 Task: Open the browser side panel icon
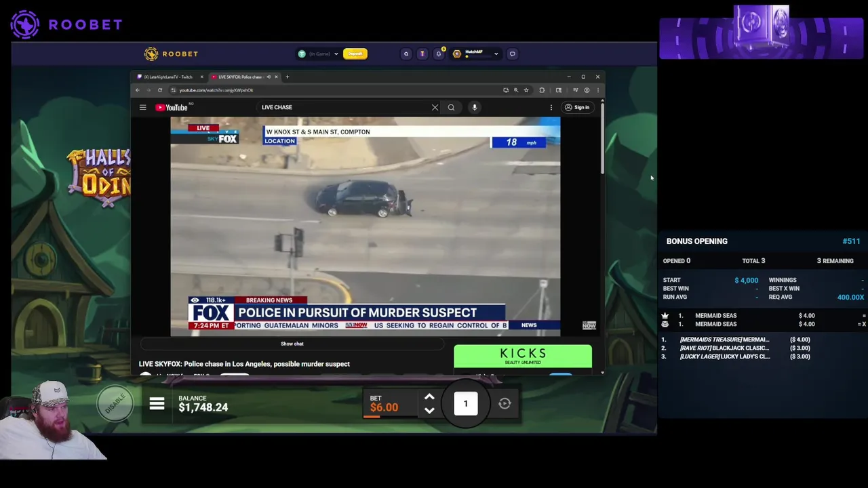point(559,90)
